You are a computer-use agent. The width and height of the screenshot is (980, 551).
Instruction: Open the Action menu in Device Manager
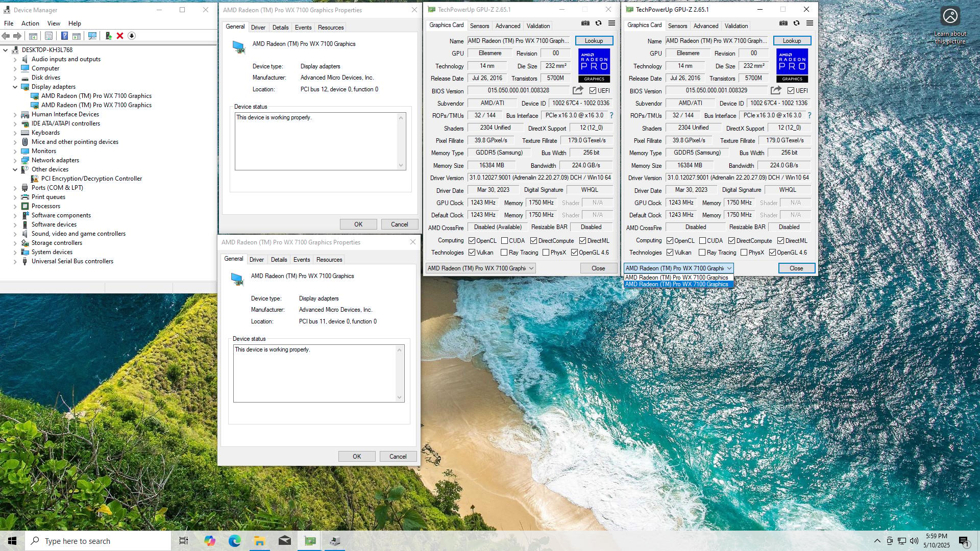point(30,23)
